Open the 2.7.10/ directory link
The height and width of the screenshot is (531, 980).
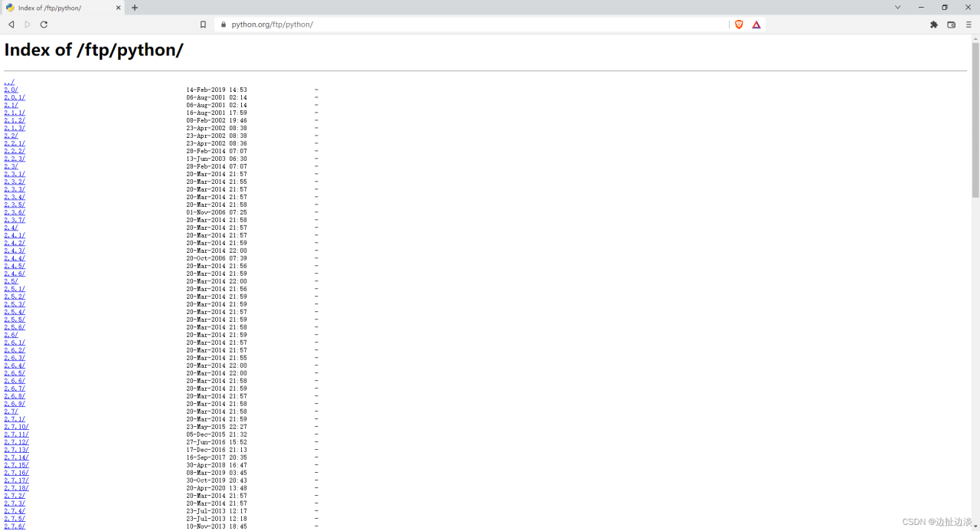click(x=16, y=427)
